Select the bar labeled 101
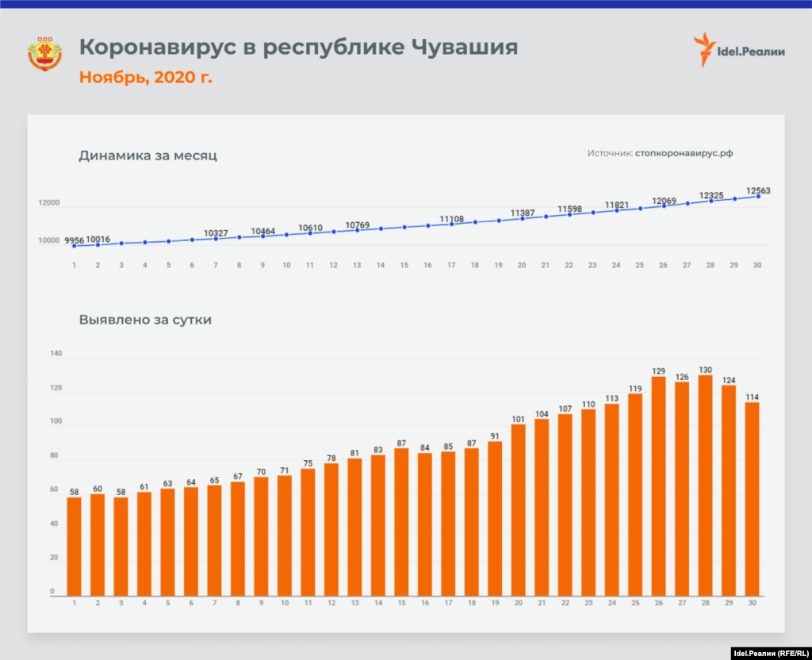Viewport: 812px width, 660px height. [x=518, y=509]
